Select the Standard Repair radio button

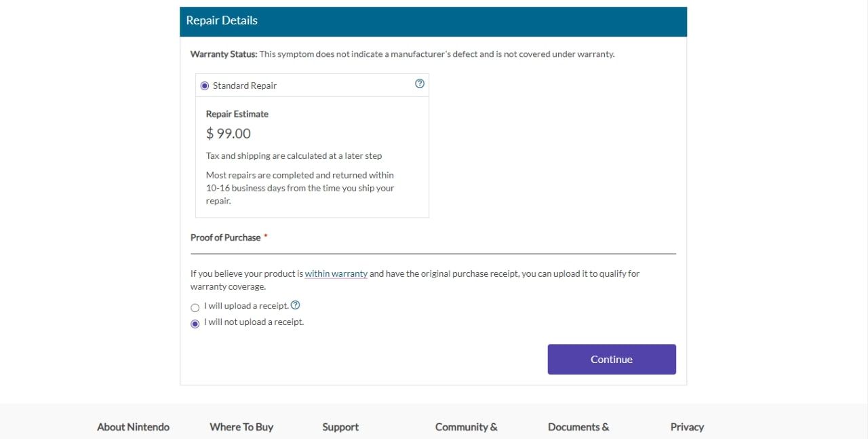point(205,86)
